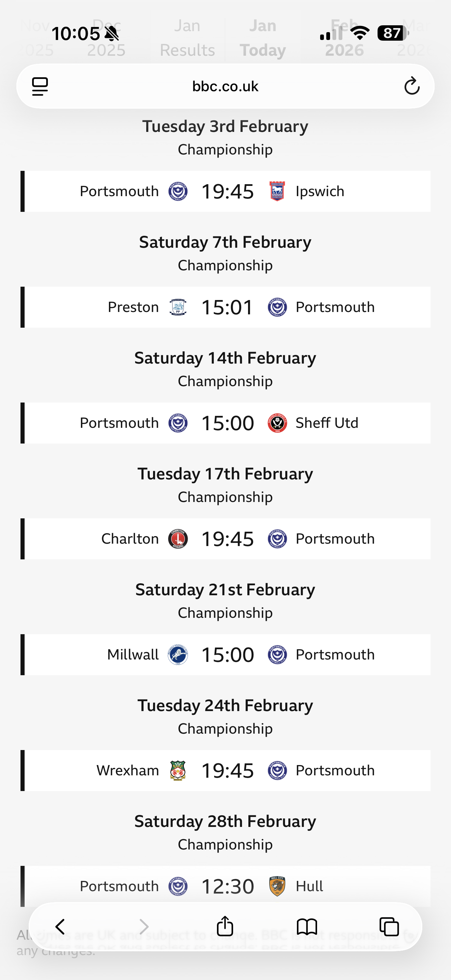Viewport: 451px width, 980px height.
Task: Tap the Charlton club crest
Action: (178, 539)
